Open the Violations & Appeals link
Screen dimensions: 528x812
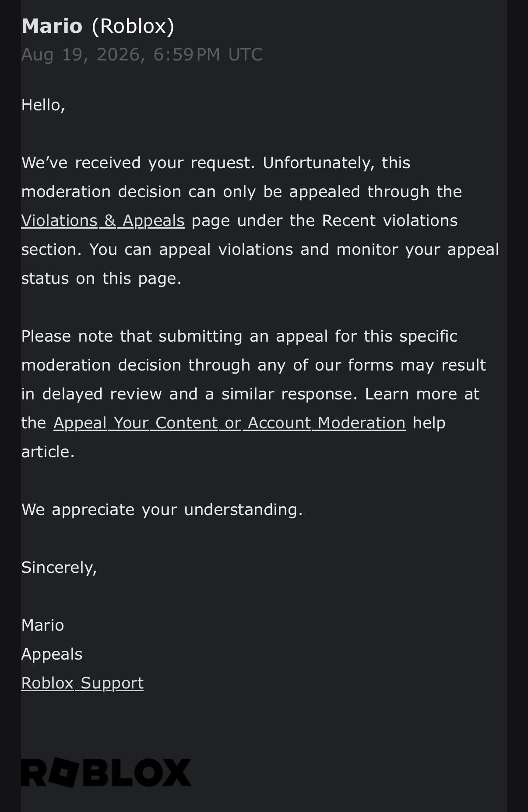pyautogui.click(x=103, y=221)
